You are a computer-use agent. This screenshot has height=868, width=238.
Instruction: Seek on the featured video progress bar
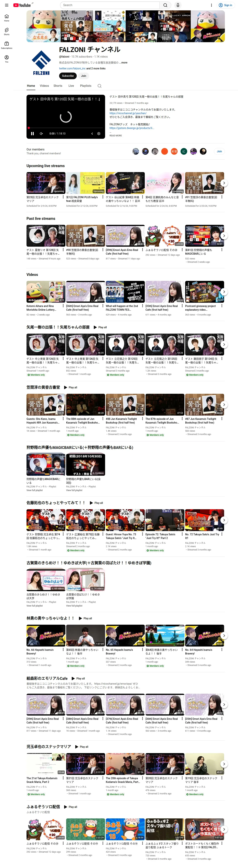click(x=66, y=128)
